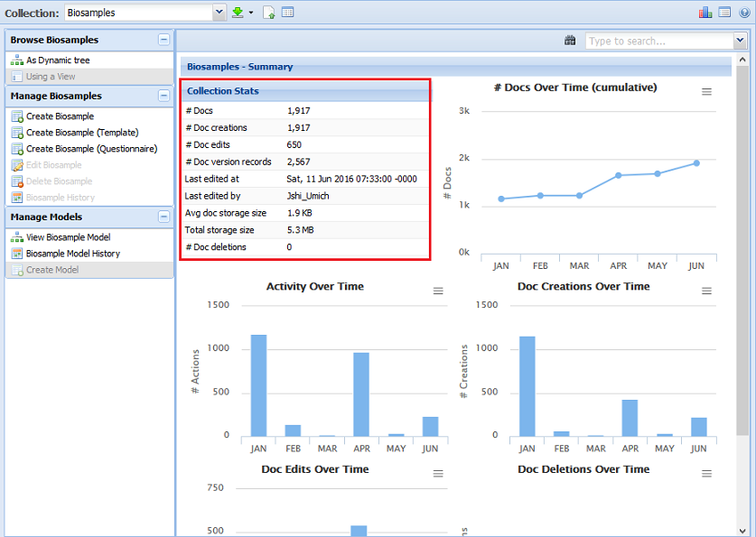Click the green download icon in toolbar
756x537 pixels.
tap(238, 13)
